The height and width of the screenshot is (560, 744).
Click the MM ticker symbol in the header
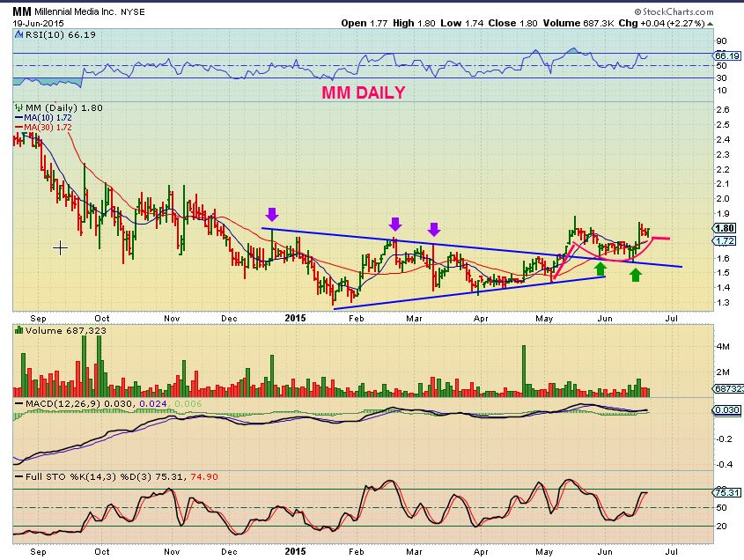coord(22,11)
